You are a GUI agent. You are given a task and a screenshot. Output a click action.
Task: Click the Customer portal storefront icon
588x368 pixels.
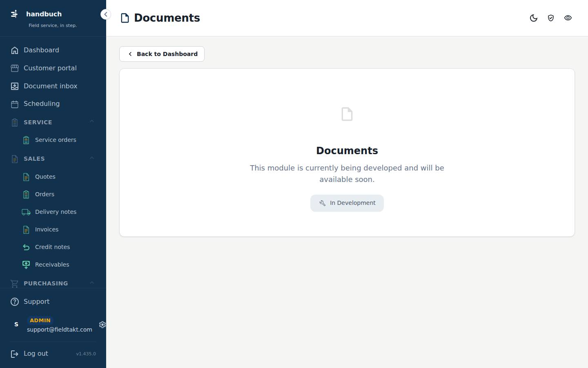[15, 68]
